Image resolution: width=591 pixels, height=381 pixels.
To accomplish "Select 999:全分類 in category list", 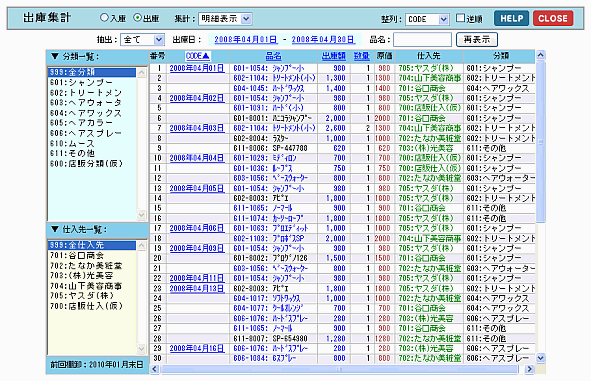I will tap(92, 72).
